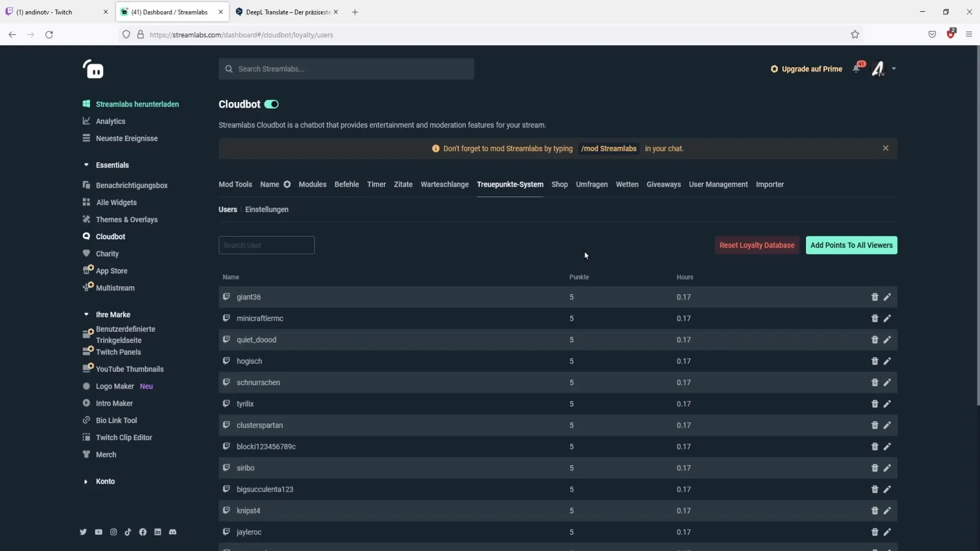Edit points for the tyrilix user
The image size is (980, 551).
pyautogui.click(x=887, y=404)
